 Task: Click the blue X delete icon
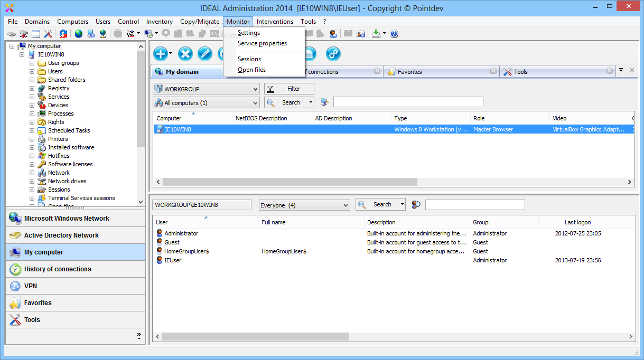pos(185,54)
